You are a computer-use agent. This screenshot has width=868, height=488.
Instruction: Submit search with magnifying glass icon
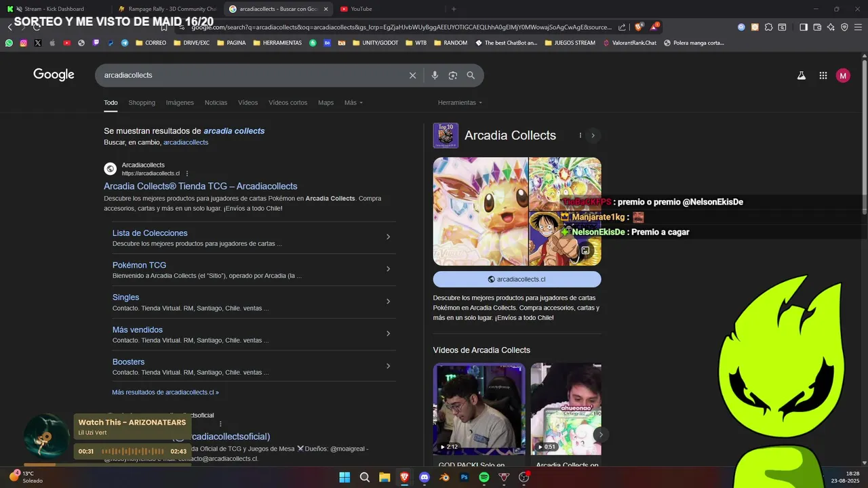[471, 75]
